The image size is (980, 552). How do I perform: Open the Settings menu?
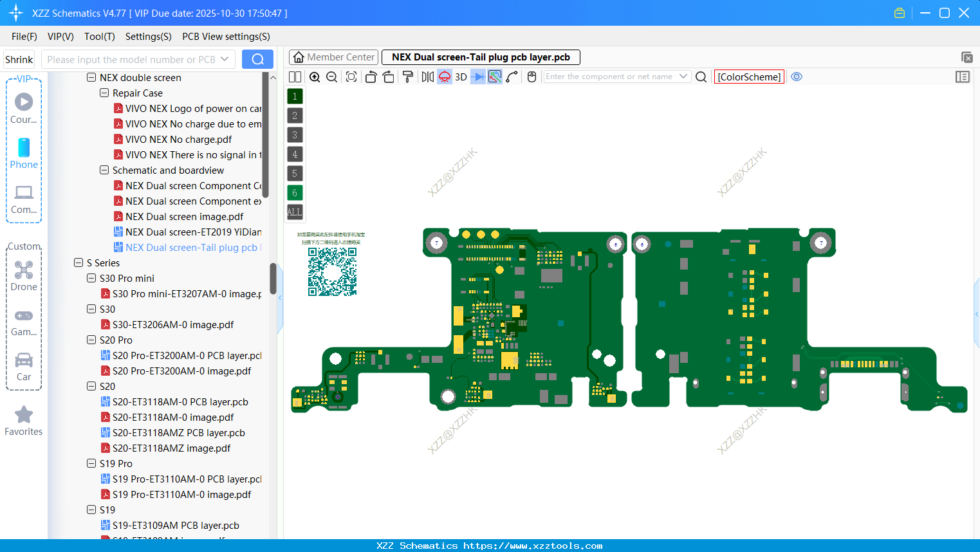click(148, 37)
